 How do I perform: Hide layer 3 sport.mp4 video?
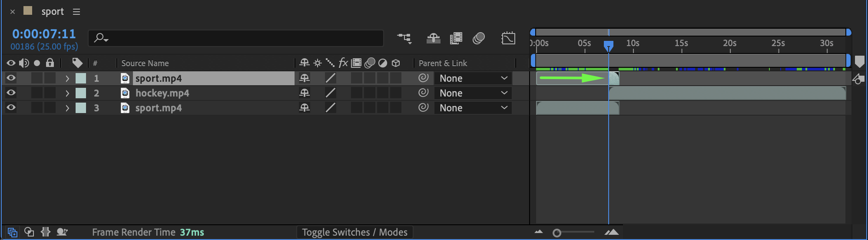click(11, 107)
